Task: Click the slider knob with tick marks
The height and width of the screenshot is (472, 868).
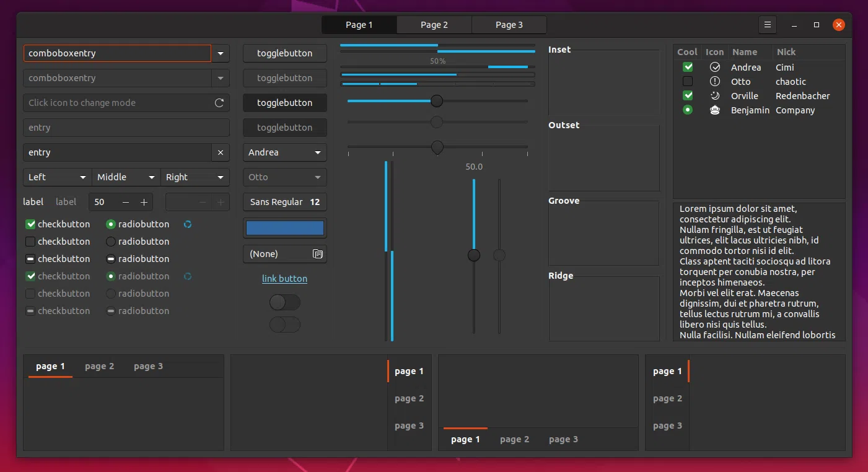Action: pos(437,147)
